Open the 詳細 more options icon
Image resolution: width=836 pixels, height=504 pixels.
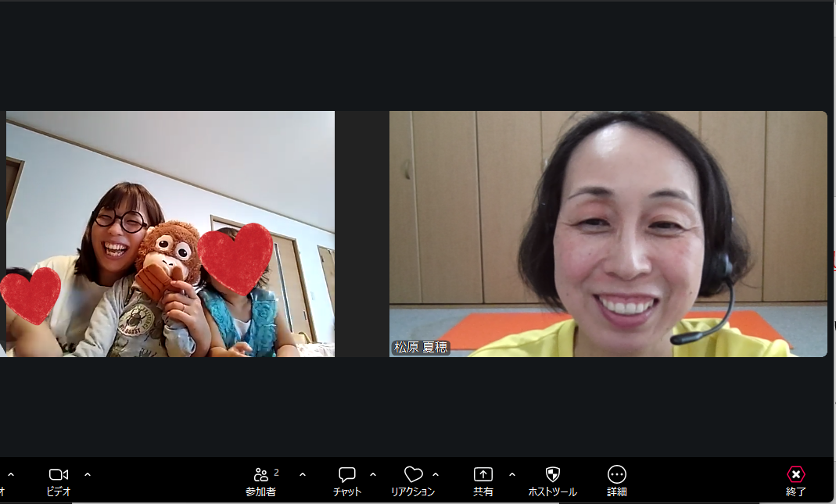coord(617,474)
